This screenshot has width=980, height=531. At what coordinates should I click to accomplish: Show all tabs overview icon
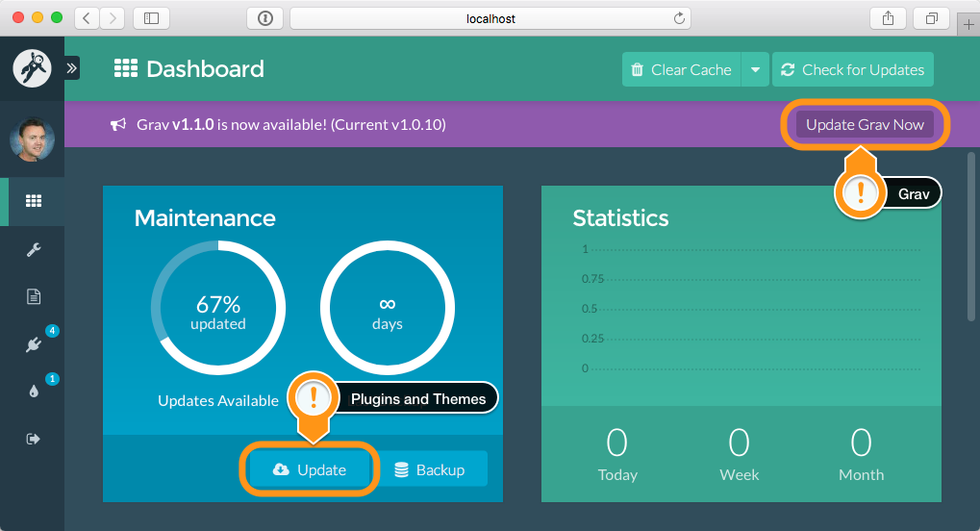pos(931,18)
